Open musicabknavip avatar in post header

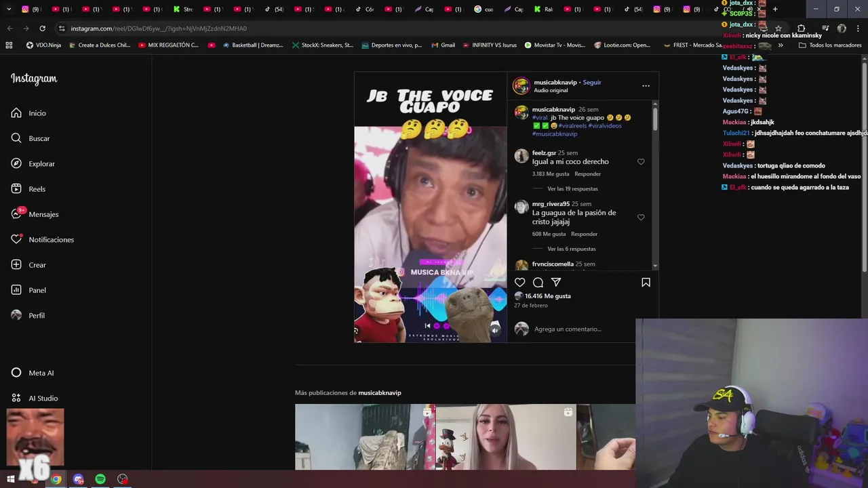click(x=521, y=86)
